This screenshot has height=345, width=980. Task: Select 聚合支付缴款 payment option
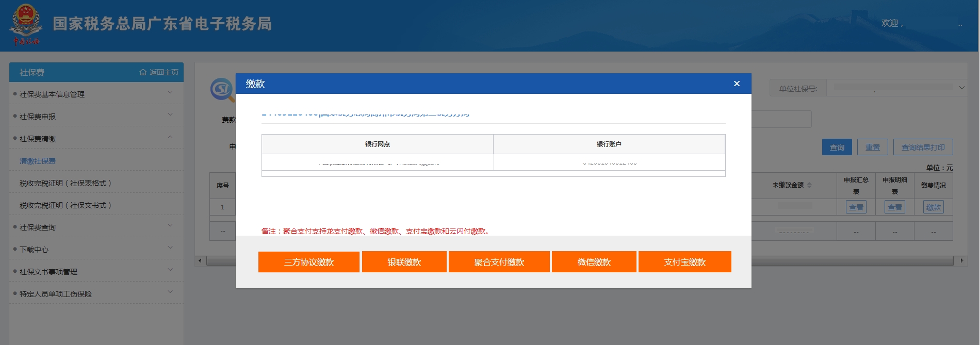[x=499, y=262]
